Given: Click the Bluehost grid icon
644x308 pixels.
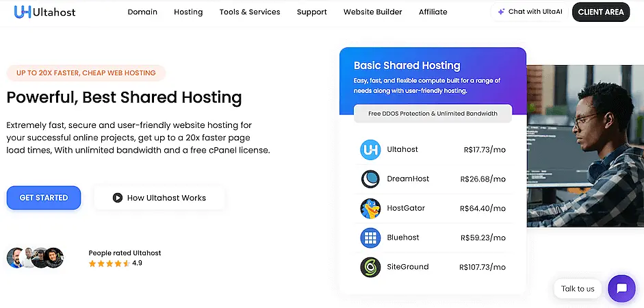Looking at the screenshot, I should tap(370, 238).
